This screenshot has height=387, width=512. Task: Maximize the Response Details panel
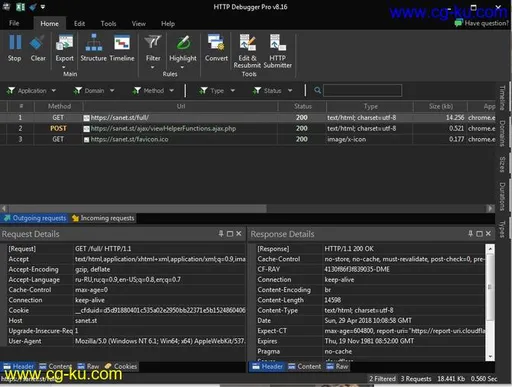[x=479, y=234]
